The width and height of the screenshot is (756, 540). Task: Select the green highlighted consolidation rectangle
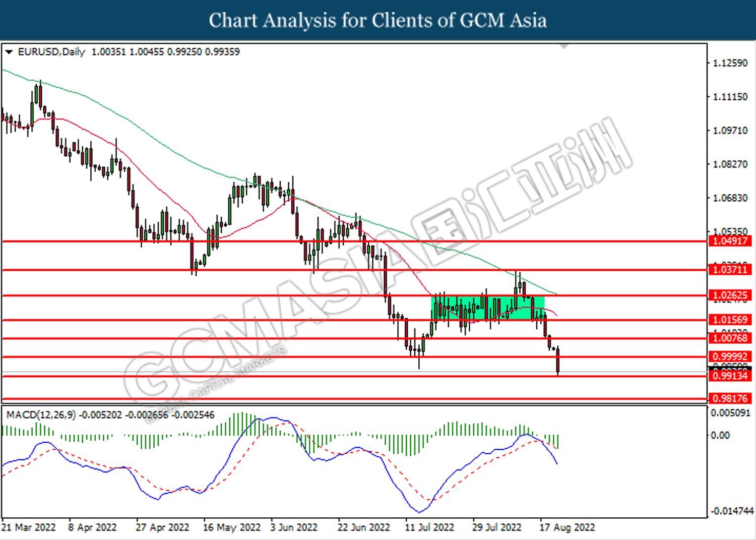pyautogui.click(x=488, y=308)
